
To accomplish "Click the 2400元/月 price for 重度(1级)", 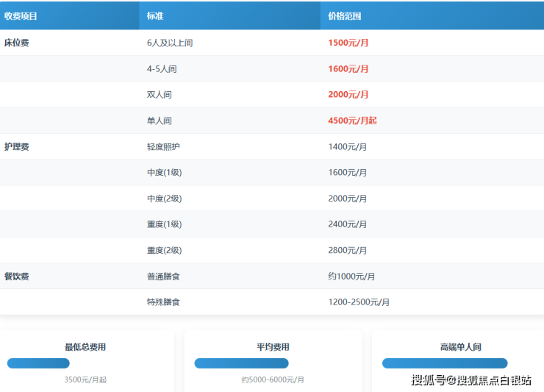I will (x=348, y=224).
